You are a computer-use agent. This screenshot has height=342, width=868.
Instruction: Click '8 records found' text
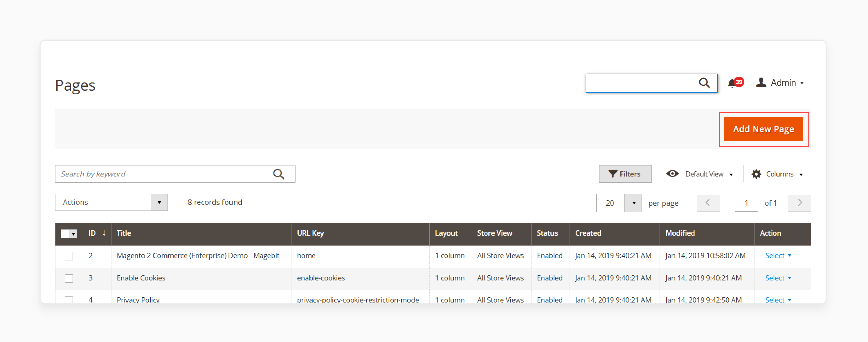[x=215, y=202]
